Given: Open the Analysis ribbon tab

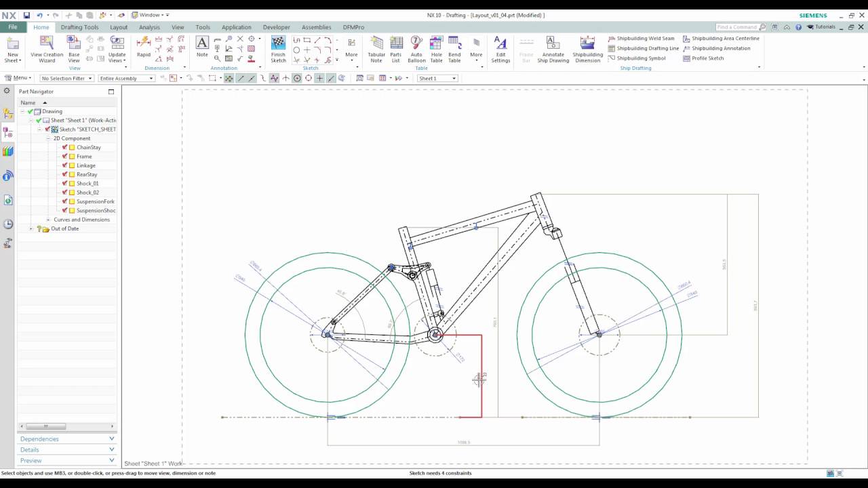Looking at the screenshot, I should 149,27.
